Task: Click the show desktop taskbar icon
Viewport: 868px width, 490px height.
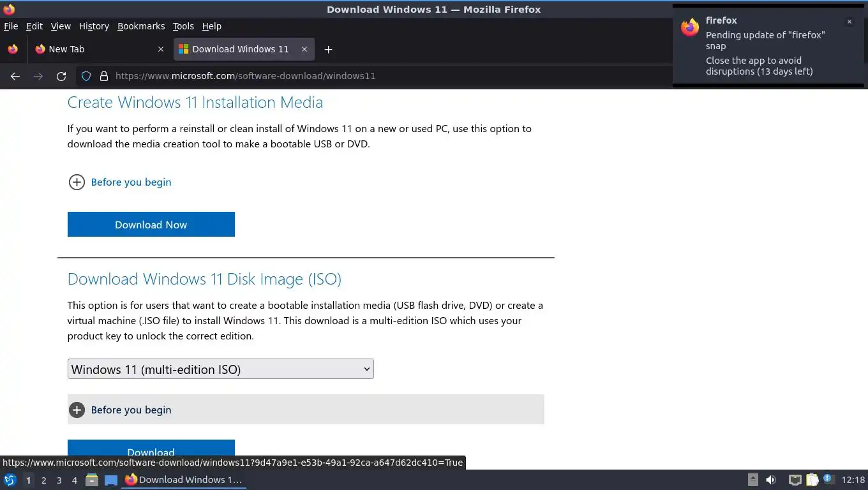Action: click(x=111, y=480)
